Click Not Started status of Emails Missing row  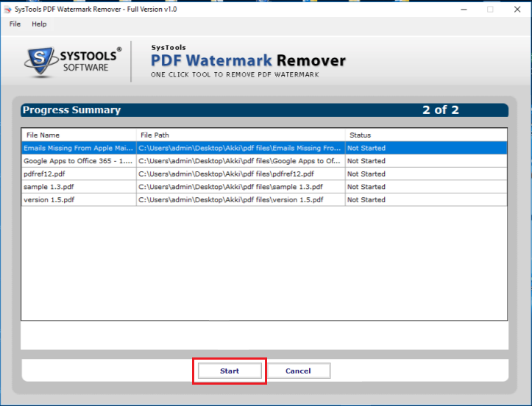426,148
